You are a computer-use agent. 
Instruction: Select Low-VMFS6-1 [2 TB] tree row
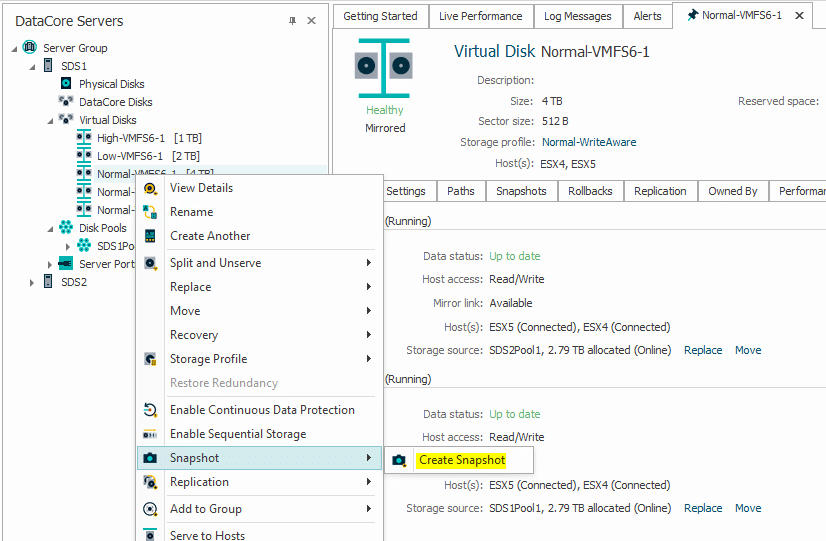tap(148, 156)
